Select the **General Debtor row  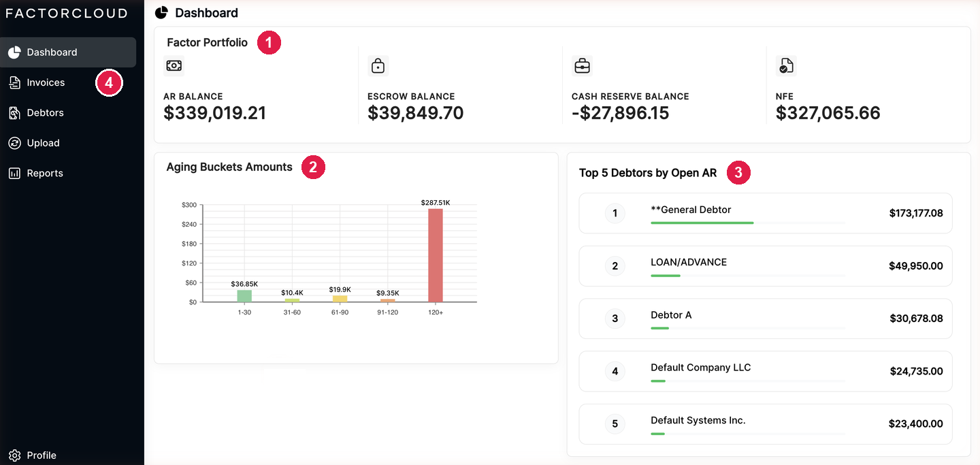pyautogui.click(x=766, y=213)
